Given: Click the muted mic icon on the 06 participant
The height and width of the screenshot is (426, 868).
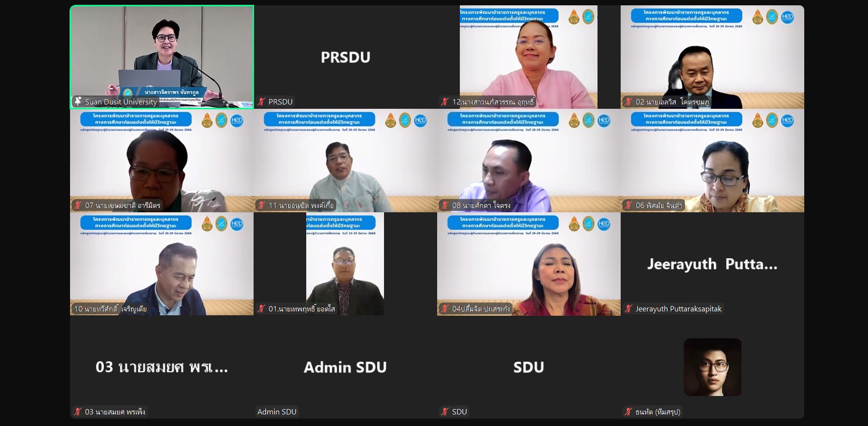Looking at the screenshot, I should coord(628,205).
